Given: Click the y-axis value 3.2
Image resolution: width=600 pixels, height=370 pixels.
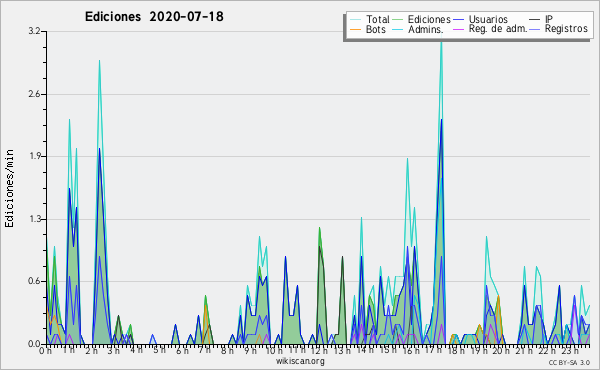Looking at the screenshot, I should click(x=34, y=31).
